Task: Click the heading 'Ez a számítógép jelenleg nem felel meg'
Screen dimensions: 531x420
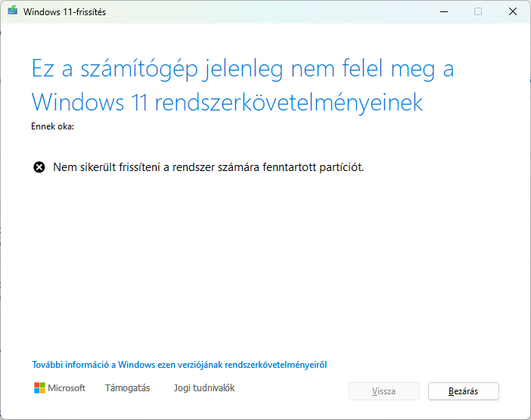Action: coord(243,86)
